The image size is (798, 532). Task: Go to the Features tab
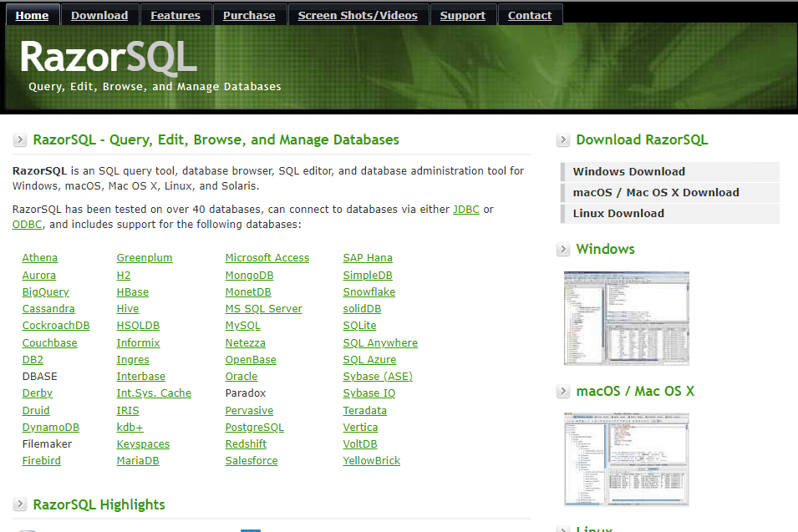tap(175, 15)
